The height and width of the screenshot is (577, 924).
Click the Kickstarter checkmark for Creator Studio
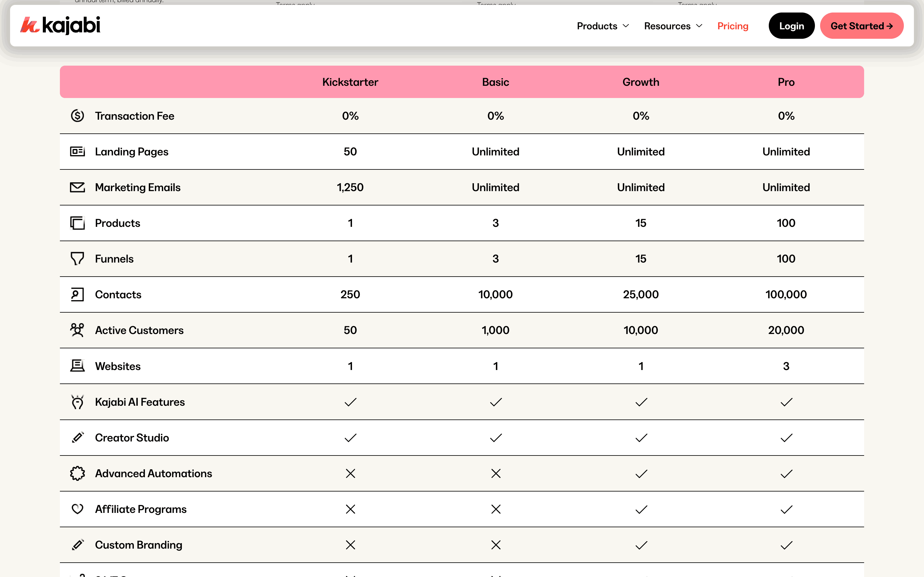coord(350,438)
